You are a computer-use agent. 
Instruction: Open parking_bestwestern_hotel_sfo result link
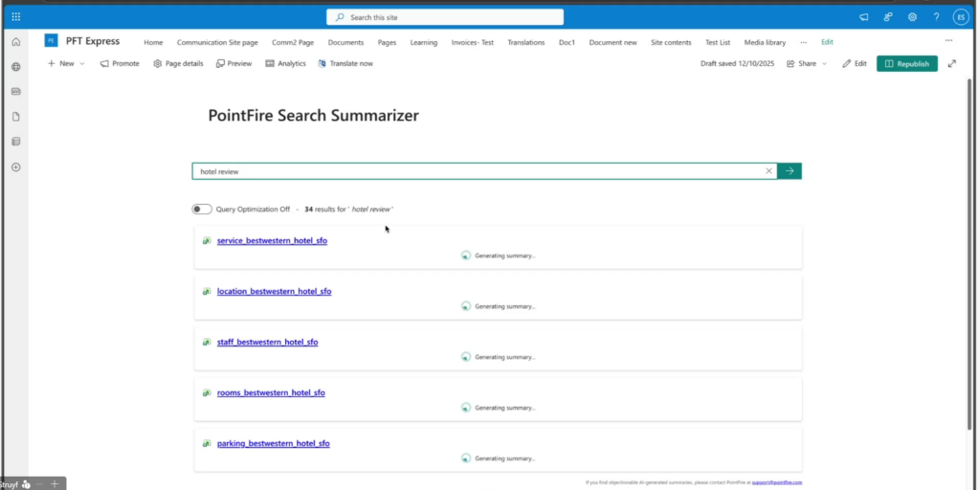click(273, 443)
